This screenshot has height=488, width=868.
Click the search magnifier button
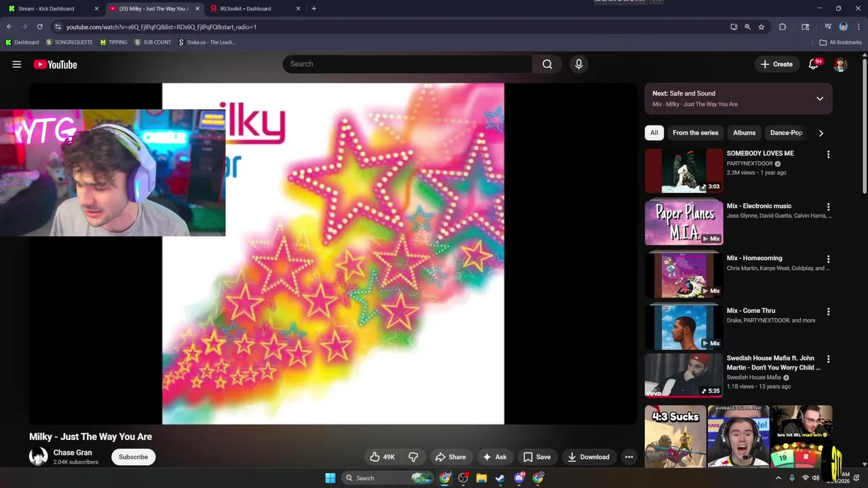click(547, 64)
